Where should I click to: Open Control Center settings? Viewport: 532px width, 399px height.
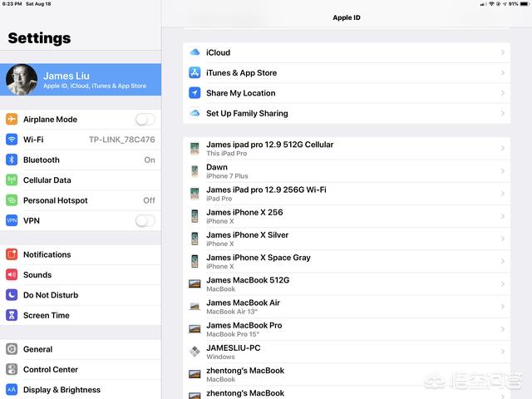[x=81, y=369]
